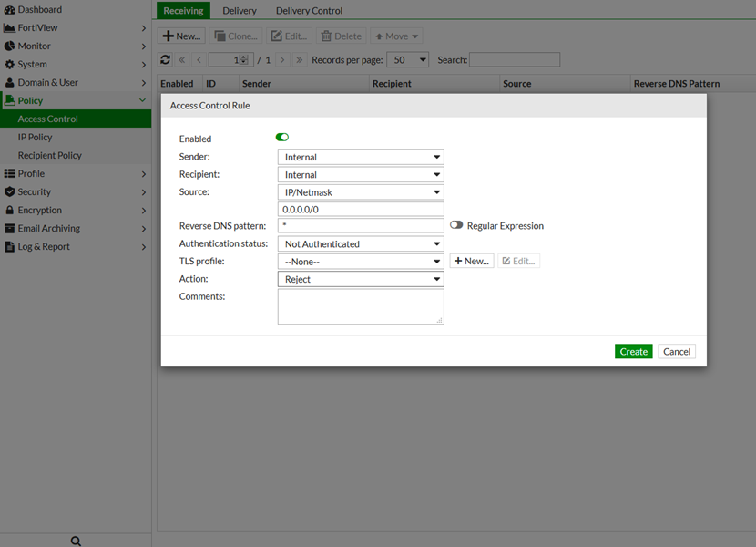The height and width of the screenshot is (547, 756).
Task: Select IP Policy in the sidebar
Action: [36, 137]
